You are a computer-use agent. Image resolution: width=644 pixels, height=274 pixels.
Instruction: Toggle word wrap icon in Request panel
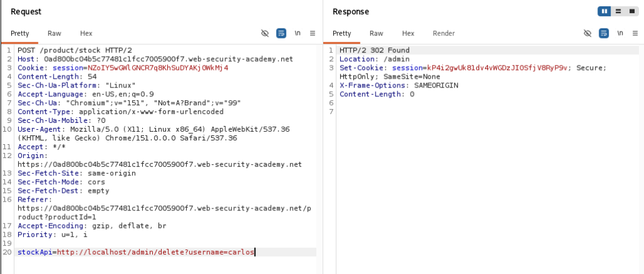coord(281,33)
